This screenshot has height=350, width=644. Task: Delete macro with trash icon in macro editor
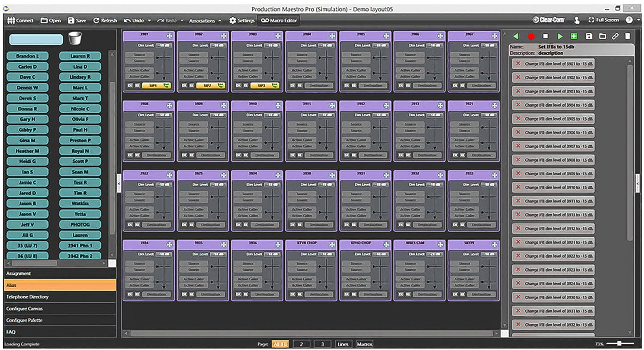(628, 37)
